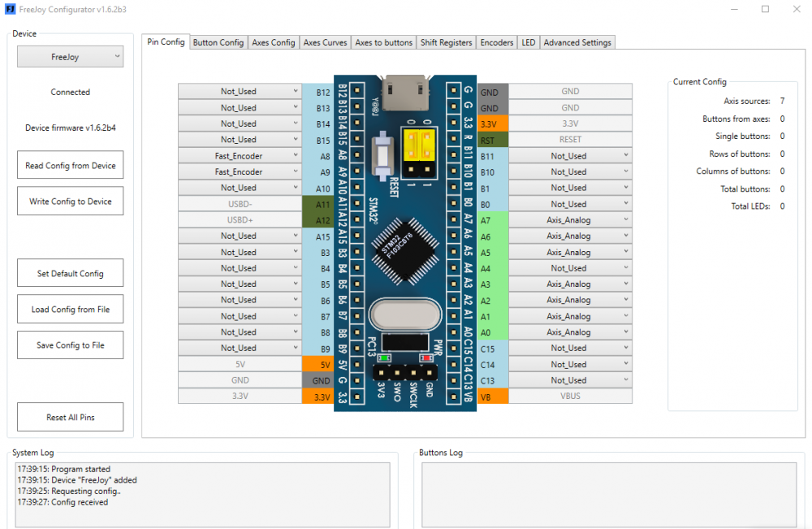Change the Fast_Encoder dropdown for pin A8
Image resolution: width=812 pixels, height=529 pixels.
coord(240,155)
